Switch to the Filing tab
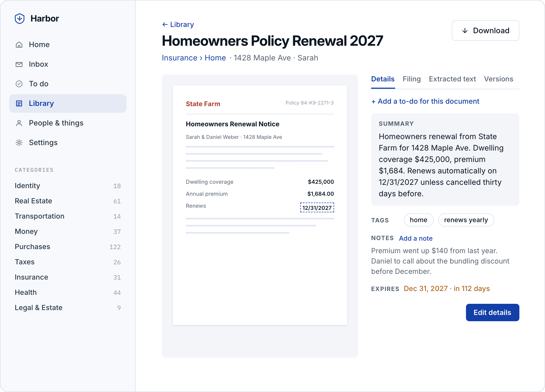 pyautogui.click(x=412, y=79)
